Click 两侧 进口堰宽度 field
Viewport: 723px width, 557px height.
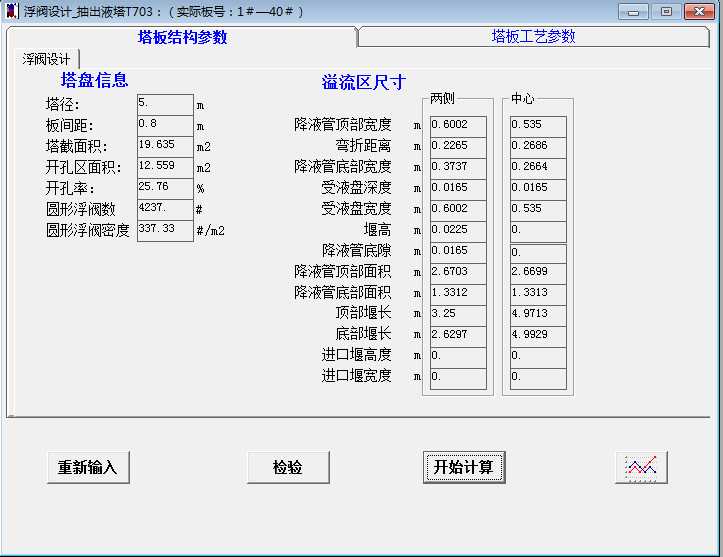tap(458, 379)
